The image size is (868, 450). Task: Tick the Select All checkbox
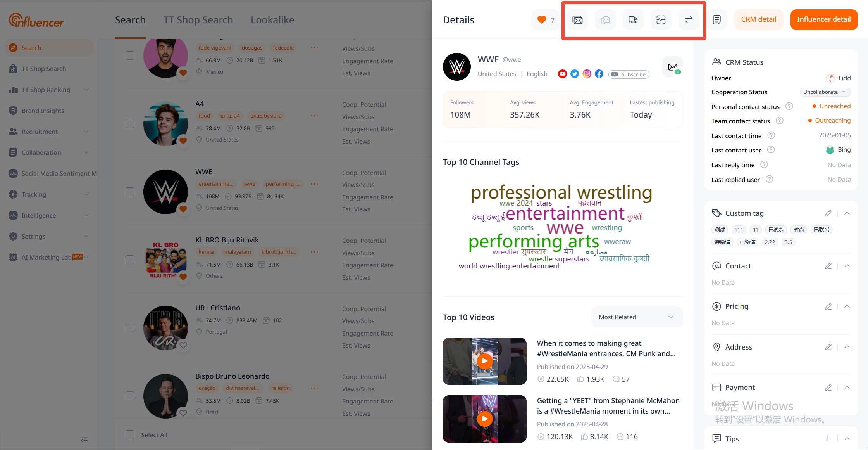[x=130, y=435]
